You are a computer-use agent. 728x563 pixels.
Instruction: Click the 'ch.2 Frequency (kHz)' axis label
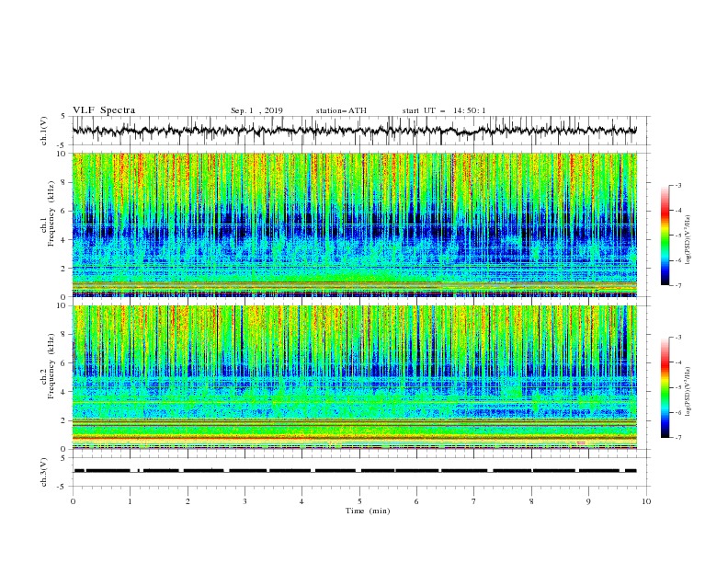pos(48,366)
